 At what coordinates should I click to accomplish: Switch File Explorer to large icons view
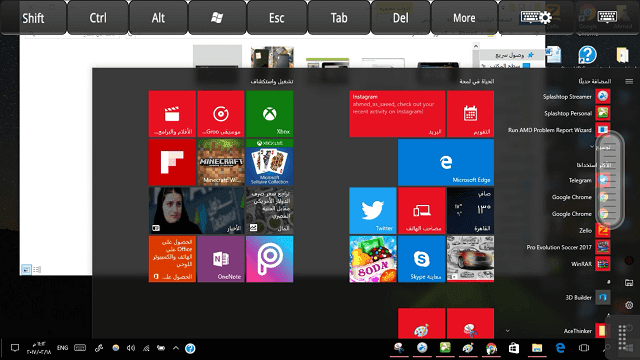26,269
